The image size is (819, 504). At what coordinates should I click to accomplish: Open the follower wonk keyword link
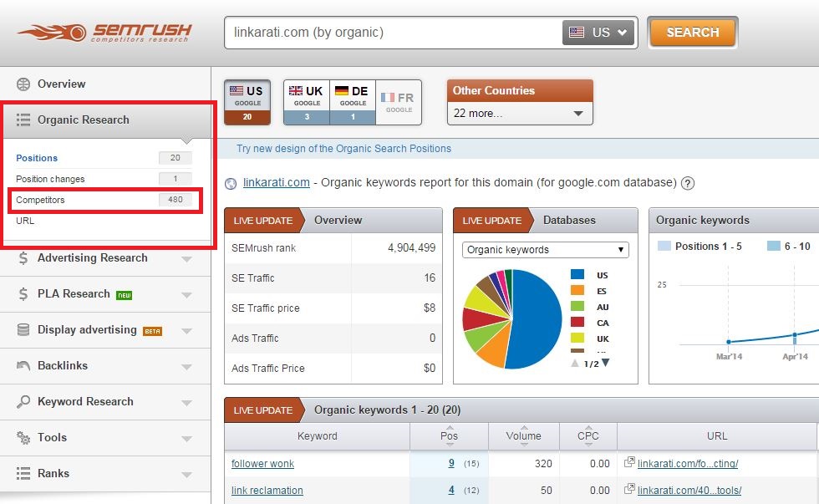[262, 463]
